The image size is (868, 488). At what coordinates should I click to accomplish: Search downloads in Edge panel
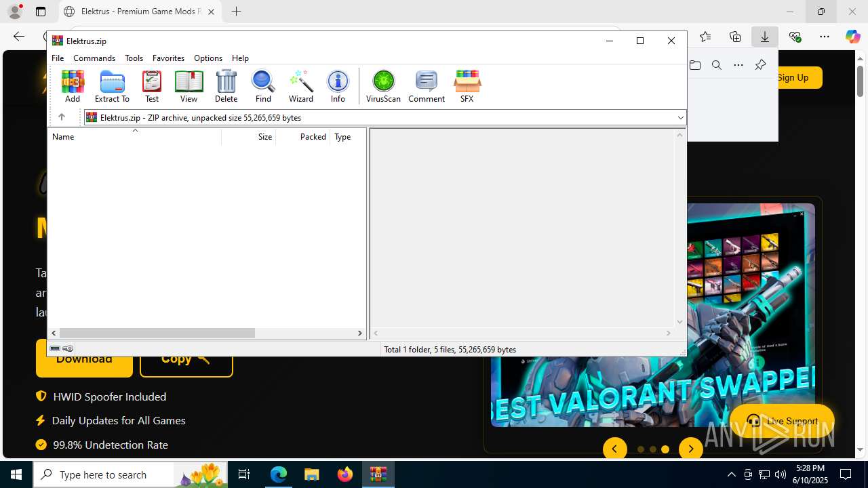tap(717, 65)
